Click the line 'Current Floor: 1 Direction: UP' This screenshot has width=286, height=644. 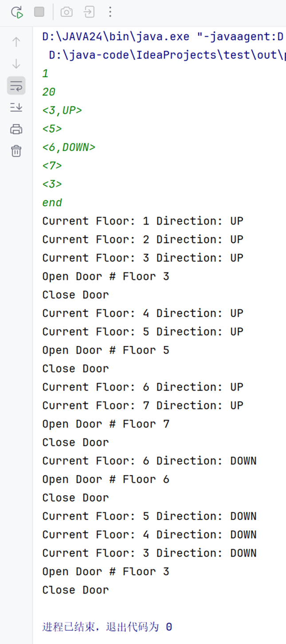(x=143, y=221)
